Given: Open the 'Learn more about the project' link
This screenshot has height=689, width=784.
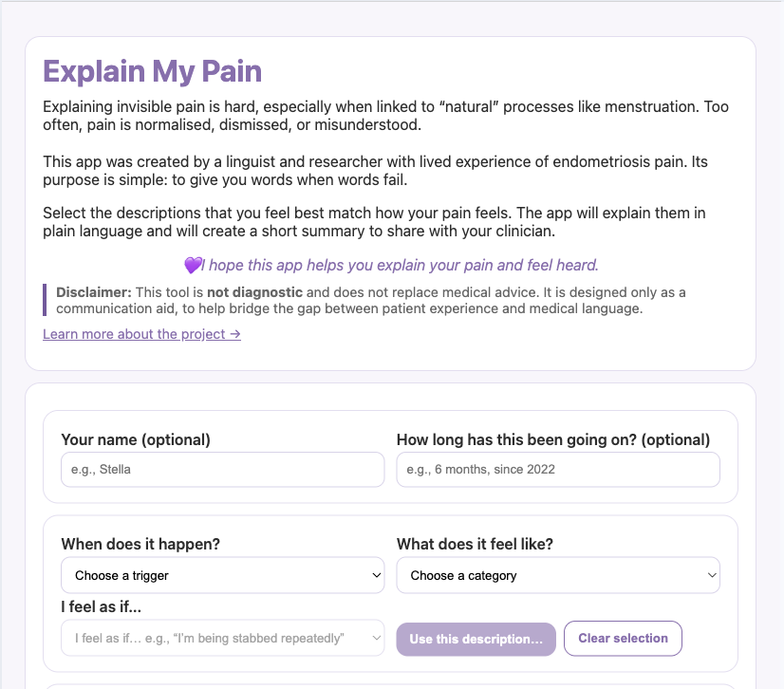Looking at the screenshot, I should pyautogui.click(x=141, y=334).
